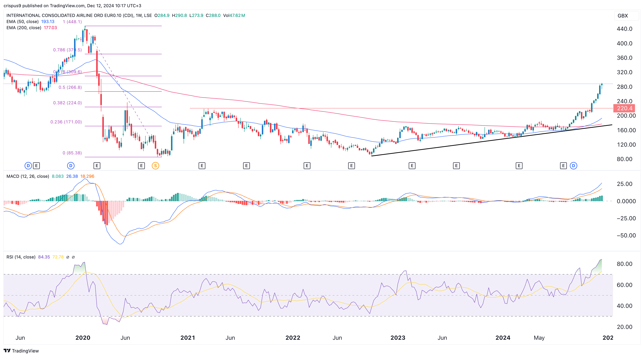Click the 440.0 price axis label
644x357 pixels.
[625, 29]
